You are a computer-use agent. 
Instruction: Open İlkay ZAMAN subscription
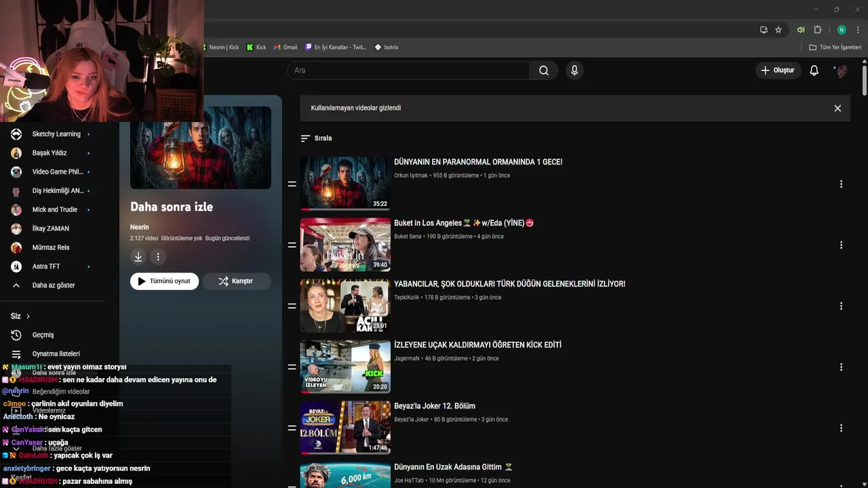(x=52, y=229)
